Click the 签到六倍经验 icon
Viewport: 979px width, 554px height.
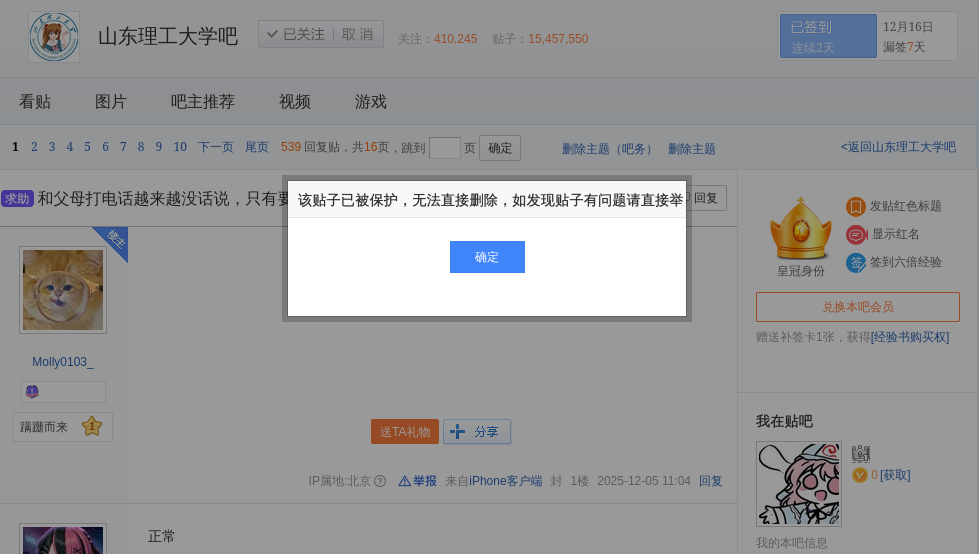[856, 262]
